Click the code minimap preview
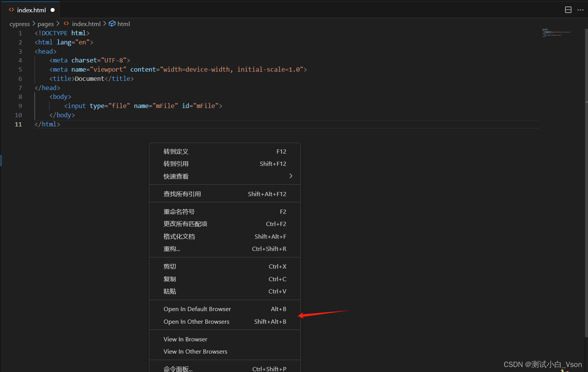588x372 pixels. pyautogui.click(x=556, y=33)
